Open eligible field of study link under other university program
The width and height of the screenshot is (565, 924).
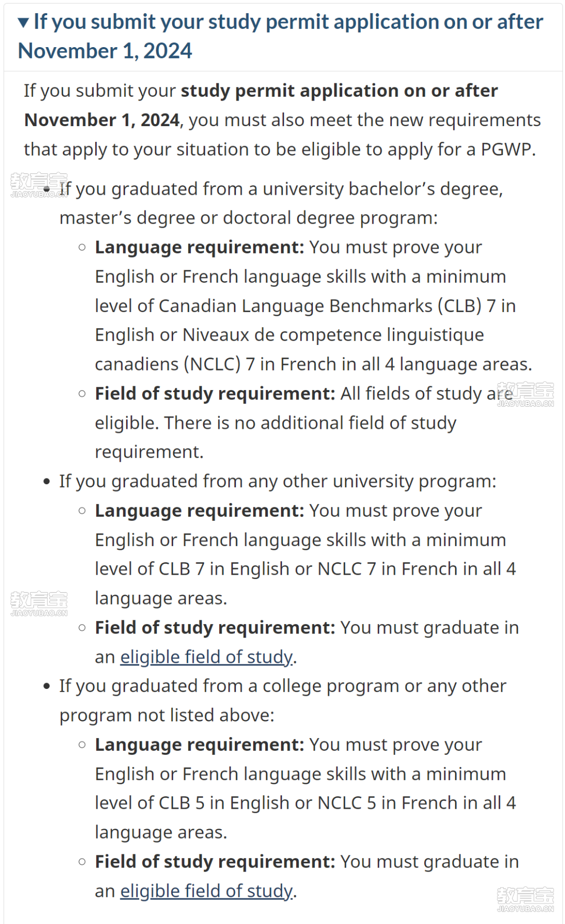point(206,656)
